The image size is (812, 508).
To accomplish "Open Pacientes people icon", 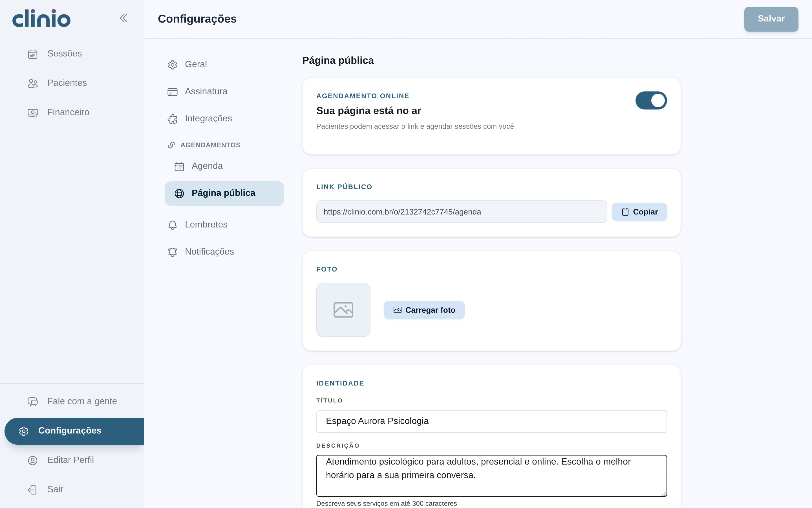I will [x=32, y=83].
